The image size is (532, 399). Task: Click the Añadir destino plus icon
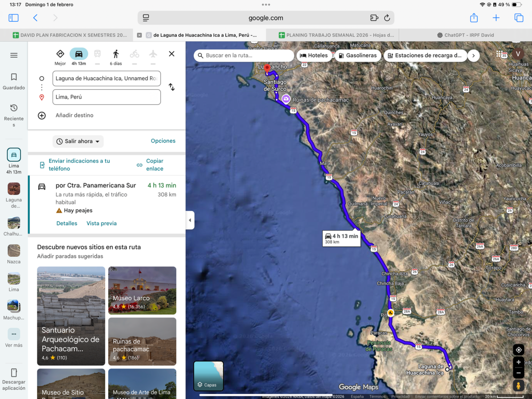coord(42,115)
